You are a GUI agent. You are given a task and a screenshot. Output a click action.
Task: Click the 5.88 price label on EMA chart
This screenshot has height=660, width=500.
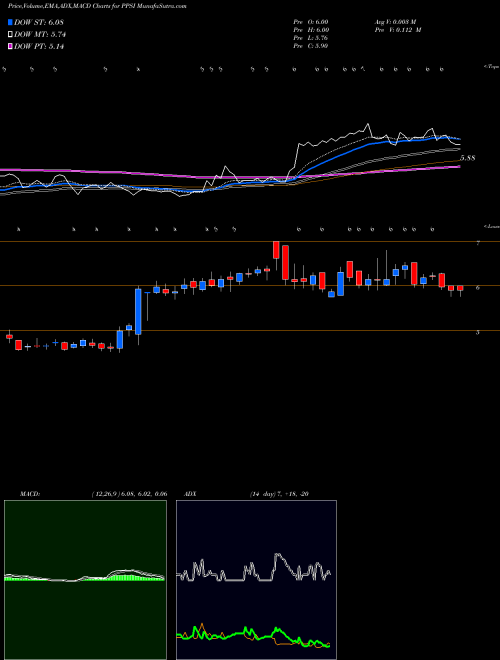click(468, 158)
